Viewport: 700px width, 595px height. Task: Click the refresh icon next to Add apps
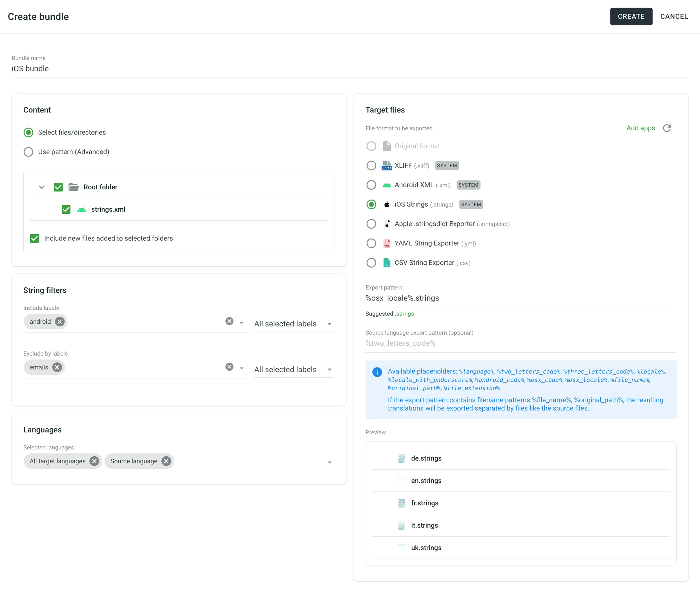point(667,128)
